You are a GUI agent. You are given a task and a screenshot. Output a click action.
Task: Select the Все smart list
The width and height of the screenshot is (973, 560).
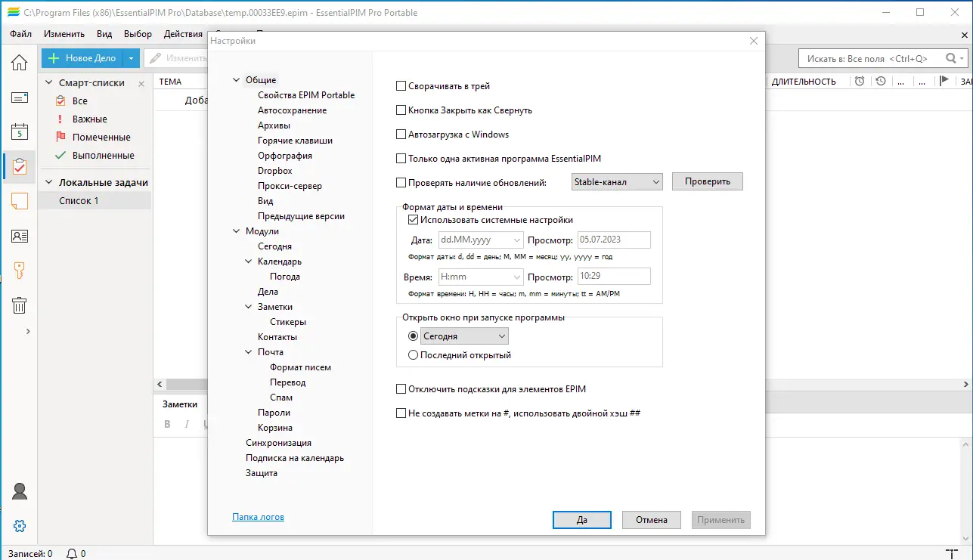(x=79, y=101)
